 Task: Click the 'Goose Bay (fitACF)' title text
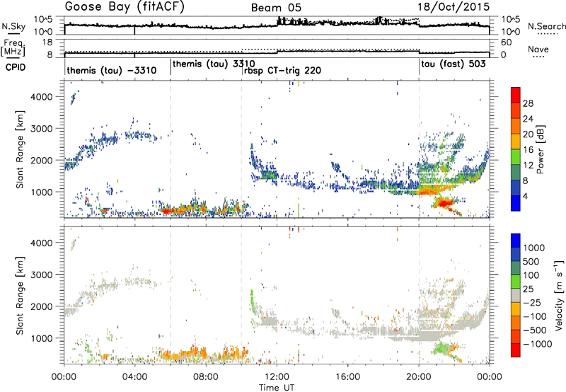pyautogui.click(x=125, y=6)
